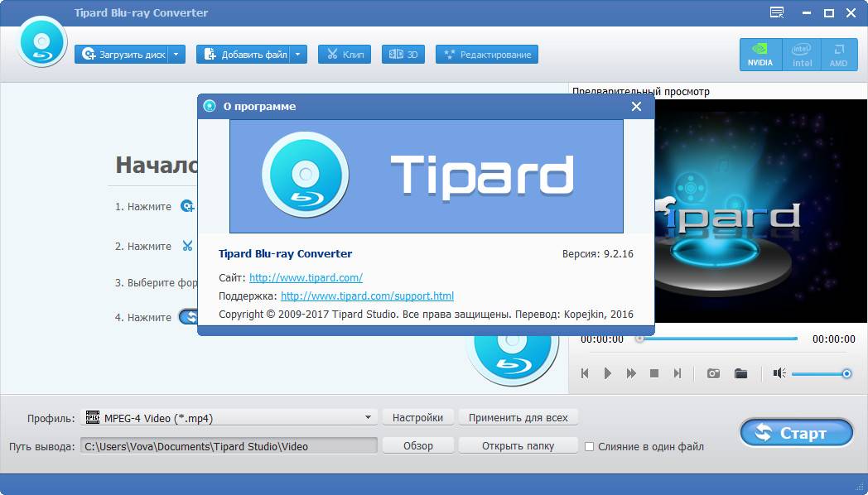Toggle AMD acceleration
The height and width of the screenshot is (495, 868).
839,54
